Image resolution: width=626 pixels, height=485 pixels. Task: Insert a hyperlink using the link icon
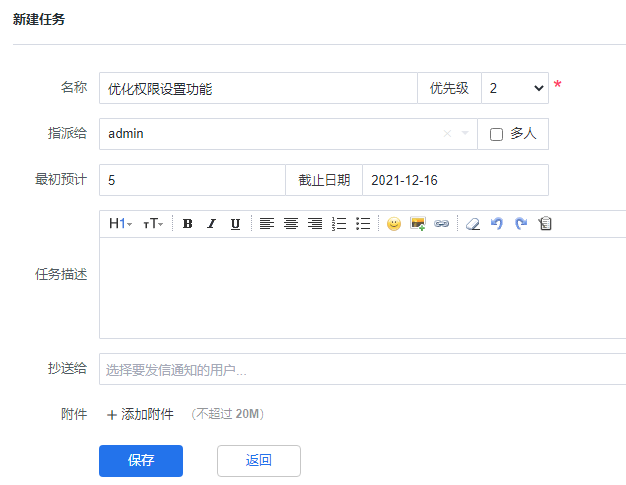441,224
